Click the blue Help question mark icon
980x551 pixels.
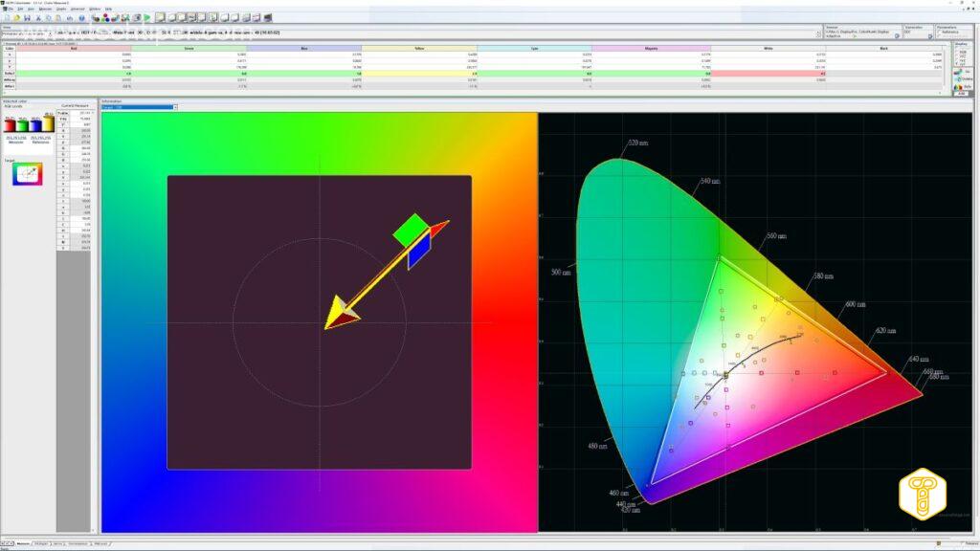pos(81,17)
